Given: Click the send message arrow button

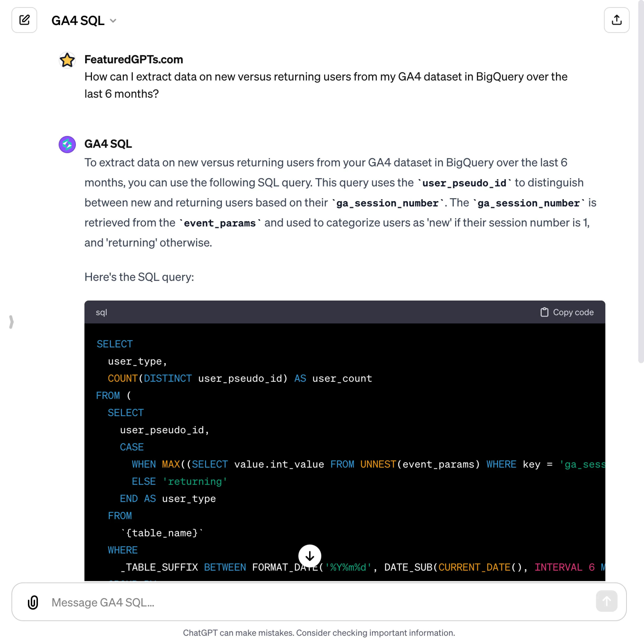Looking at the screenshot, I should [606, 601].
